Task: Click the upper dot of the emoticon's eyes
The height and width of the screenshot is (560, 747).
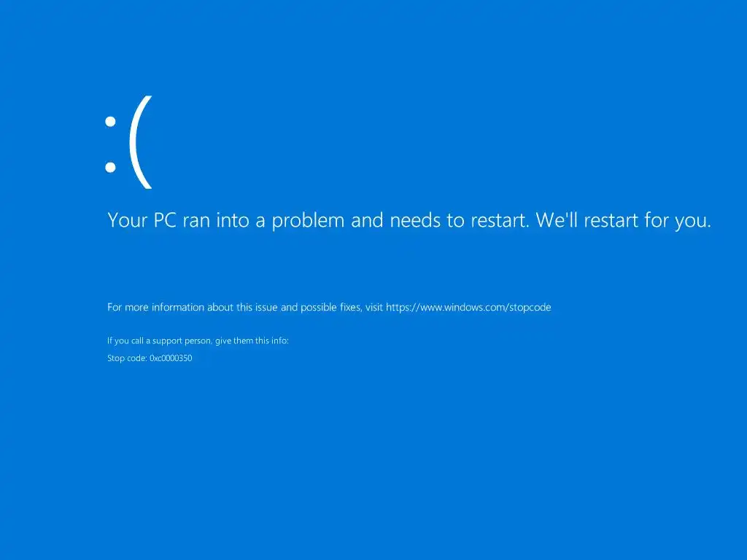Action: (111, 122)
